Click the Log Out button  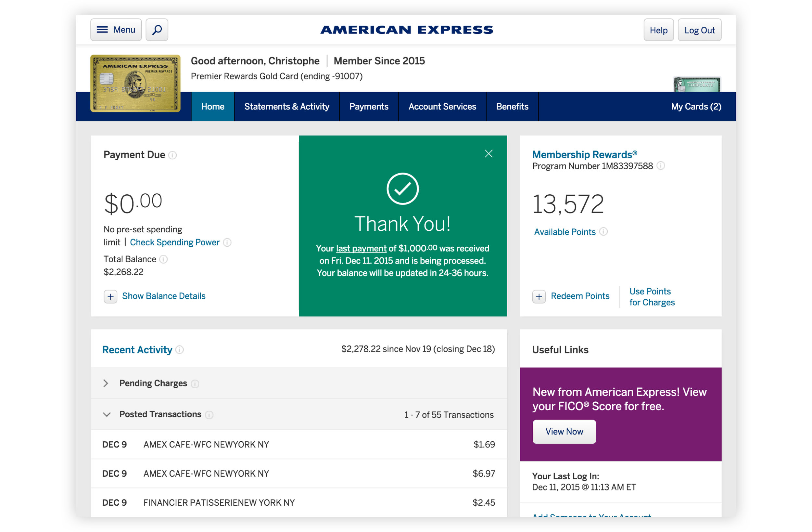[x=699, y=30]
